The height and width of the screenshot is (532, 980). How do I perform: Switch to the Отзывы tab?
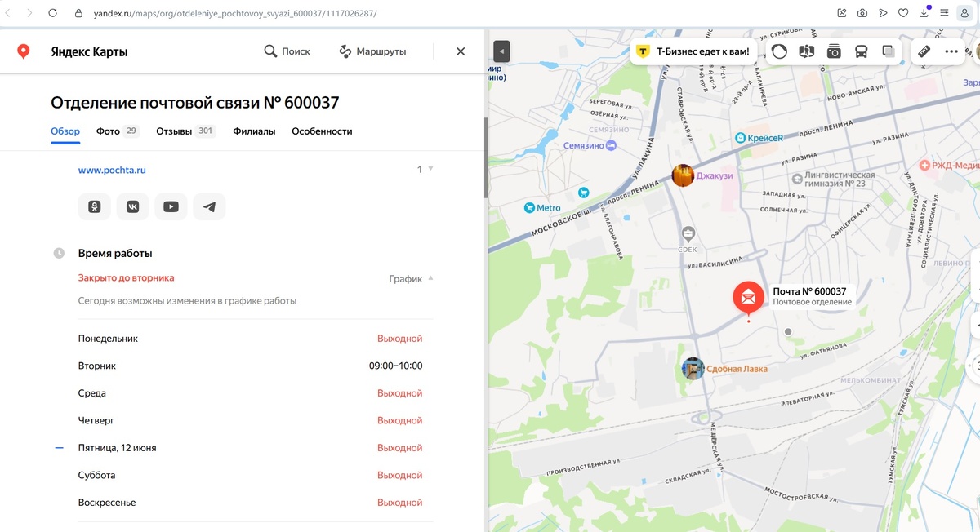tap(185, 131)
